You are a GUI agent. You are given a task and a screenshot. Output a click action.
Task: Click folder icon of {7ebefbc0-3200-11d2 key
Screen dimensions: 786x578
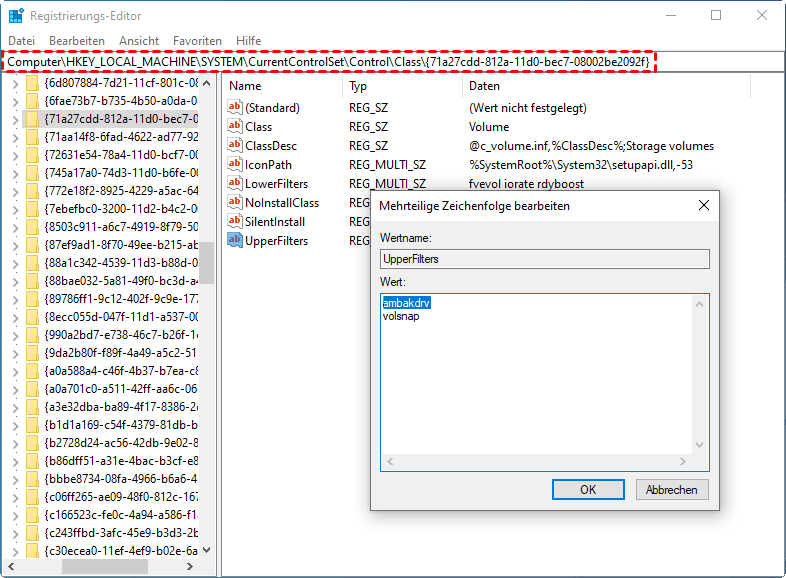click(x=32, y=209)
